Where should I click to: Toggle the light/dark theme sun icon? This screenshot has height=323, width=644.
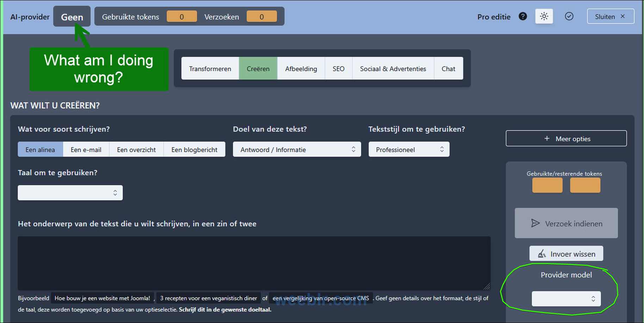pyautogui.click(x=544, y=17)
